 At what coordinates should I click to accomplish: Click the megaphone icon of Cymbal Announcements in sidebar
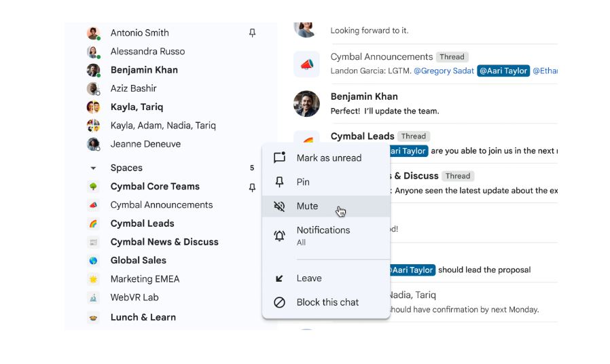[93, 205]
